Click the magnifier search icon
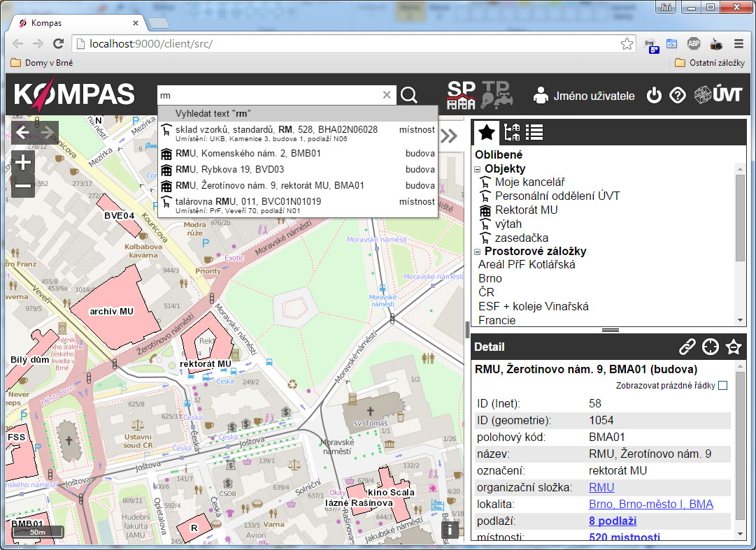Image resolution: width=756 pixels, height=550 pixels. [409, 96]
